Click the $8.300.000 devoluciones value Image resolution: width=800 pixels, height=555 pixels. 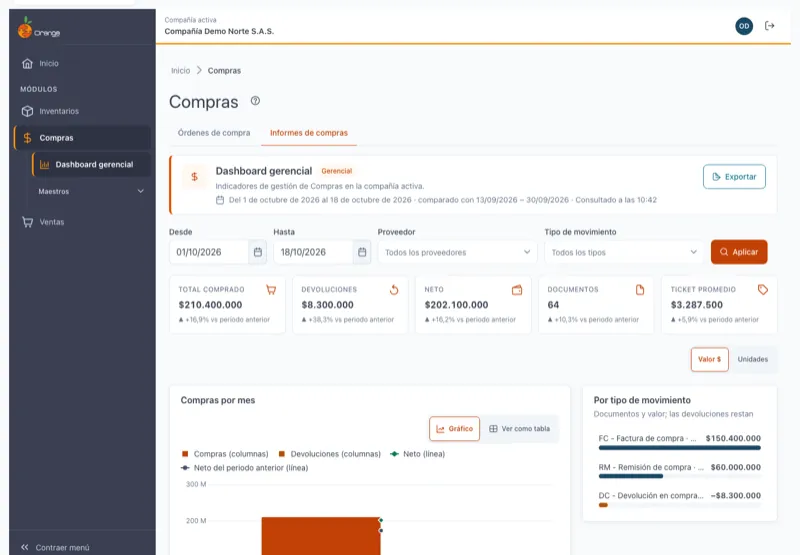[328, 305]
